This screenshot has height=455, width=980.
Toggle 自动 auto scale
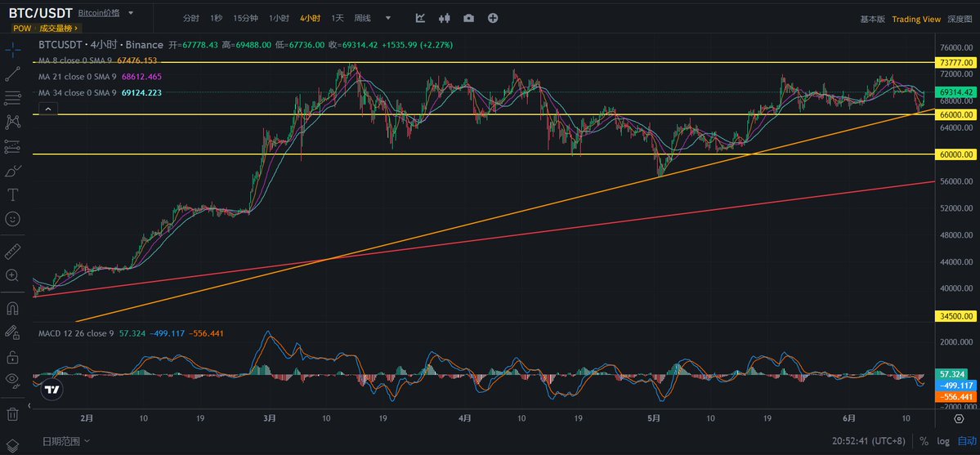(966, 440)
